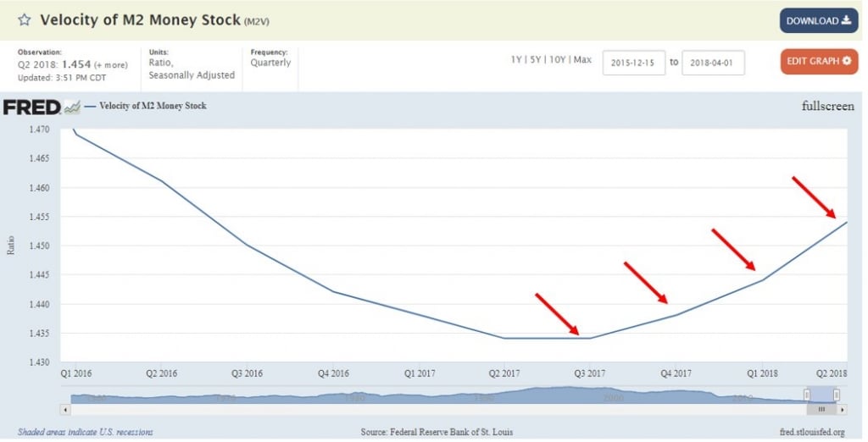Image resolution: width=868 pixels, height=442 pixels.
Task: Click the navigator scrollbar thumb
Action: point(821,409)
